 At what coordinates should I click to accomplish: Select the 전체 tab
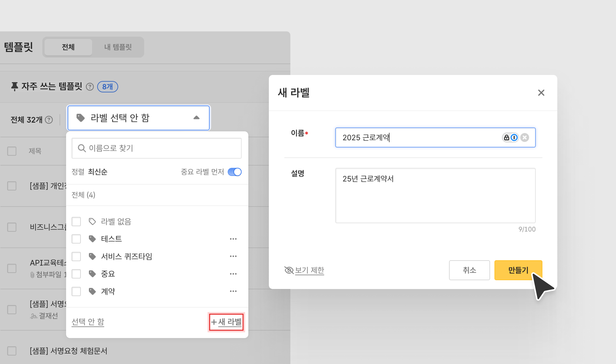(x=68, y=47)
